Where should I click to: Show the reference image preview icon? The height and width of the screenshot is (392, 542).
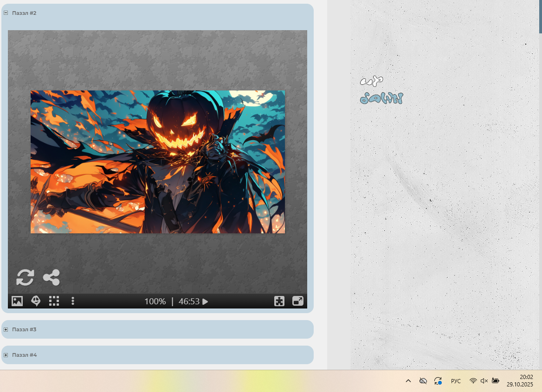click(17, 301)
